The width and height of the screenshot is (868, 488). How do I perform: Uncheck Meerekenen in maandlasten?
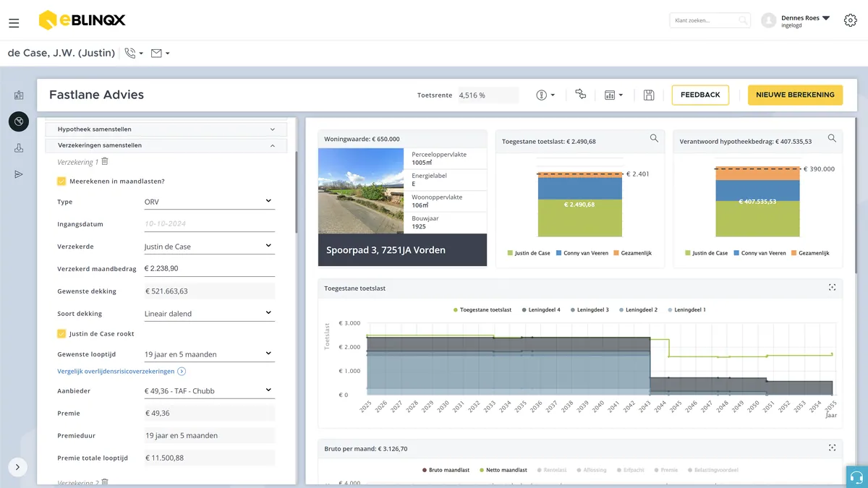click(x=62, y=181)
